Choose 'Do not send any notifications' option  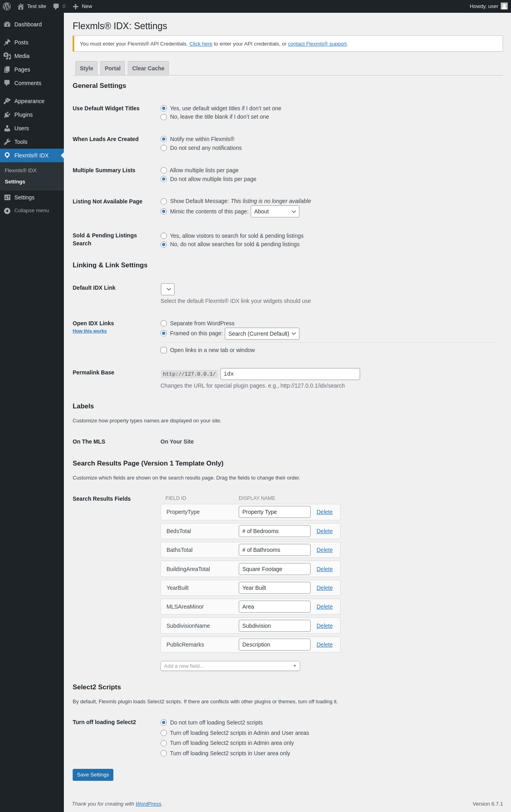point(164,148)
